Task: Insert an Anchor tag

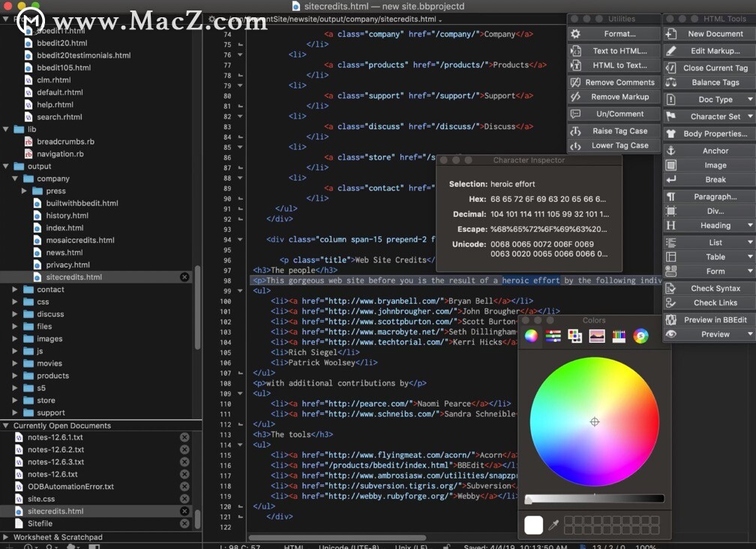Action: point(709,151)
